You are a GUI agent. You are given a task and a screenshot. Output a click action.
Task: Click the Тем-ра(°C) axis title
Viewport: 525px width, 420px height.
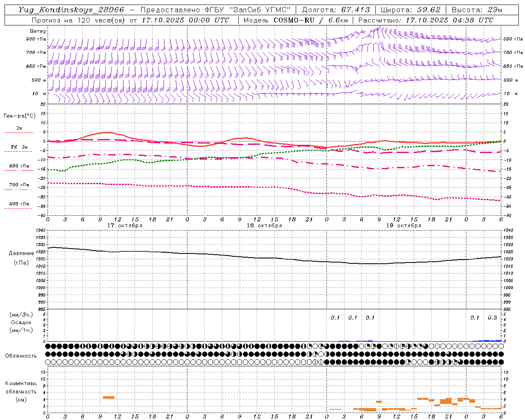(19, 116)
